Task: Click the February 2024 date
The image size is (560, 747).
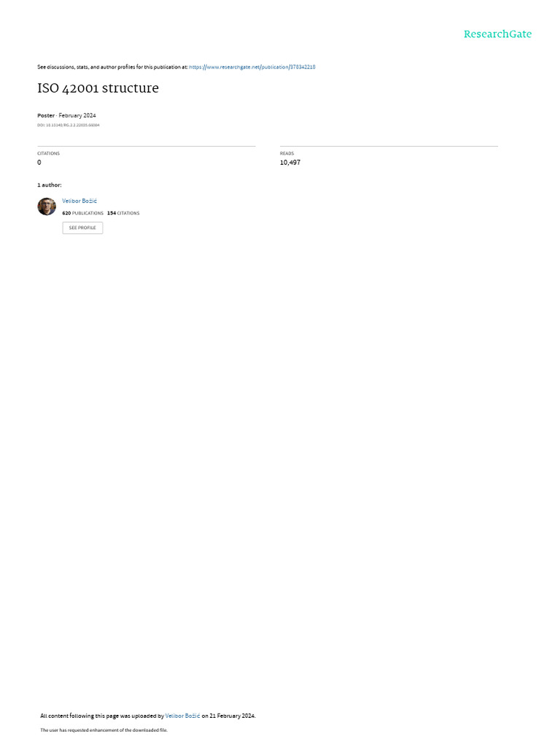Action: click(77, 115)
